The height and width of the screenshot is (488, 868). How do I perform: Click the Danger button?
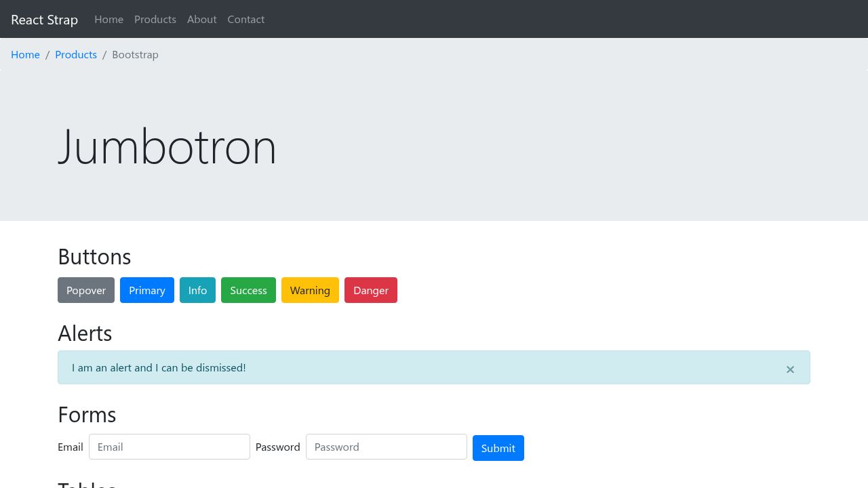coord(371,290)
